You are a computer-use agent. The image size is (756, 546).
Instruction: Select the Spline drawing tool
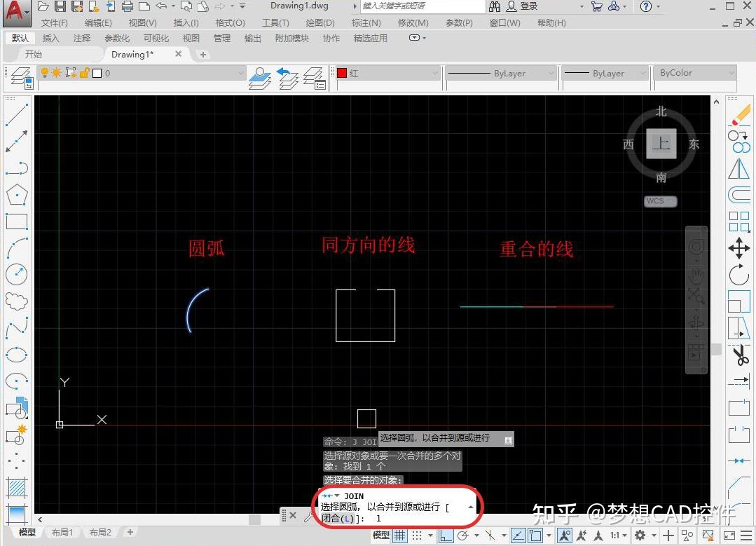[16, 328]
